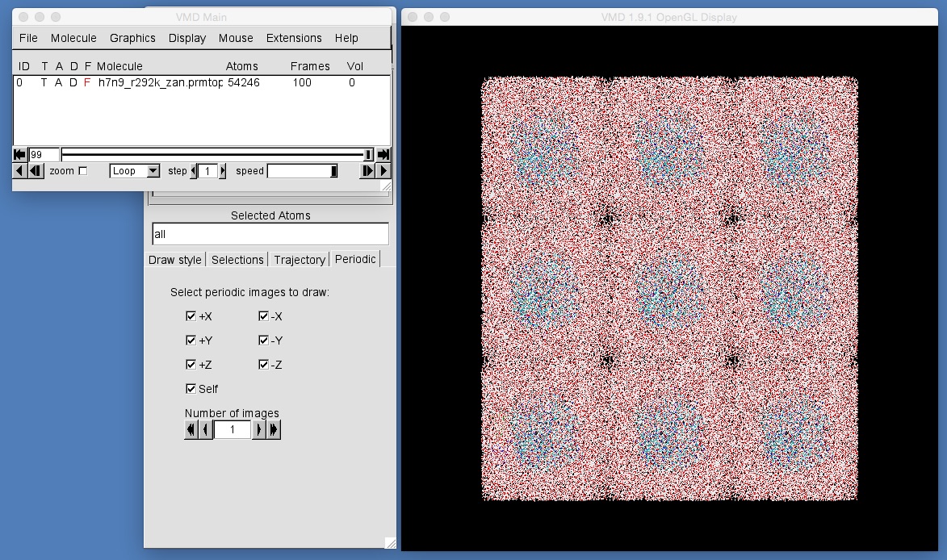Enable the zoom checkbox on the animation bar
The image size is (947, 560).
[x=83, y=171]
